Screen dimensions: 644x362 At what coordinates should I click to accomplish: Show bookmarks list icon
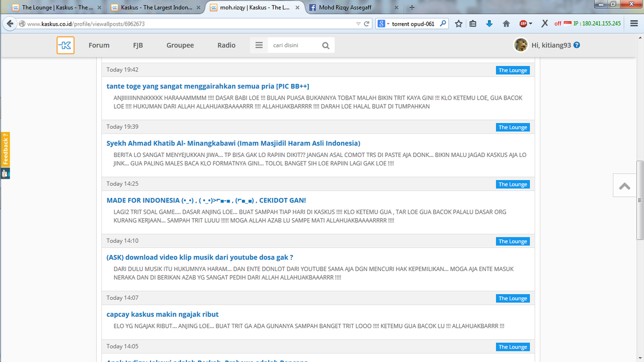[x=473, y=24]
